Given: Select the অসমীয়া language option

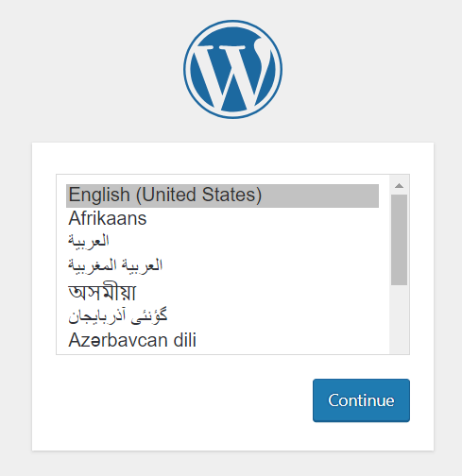Looking at the screenshot, I should (222, 292).
